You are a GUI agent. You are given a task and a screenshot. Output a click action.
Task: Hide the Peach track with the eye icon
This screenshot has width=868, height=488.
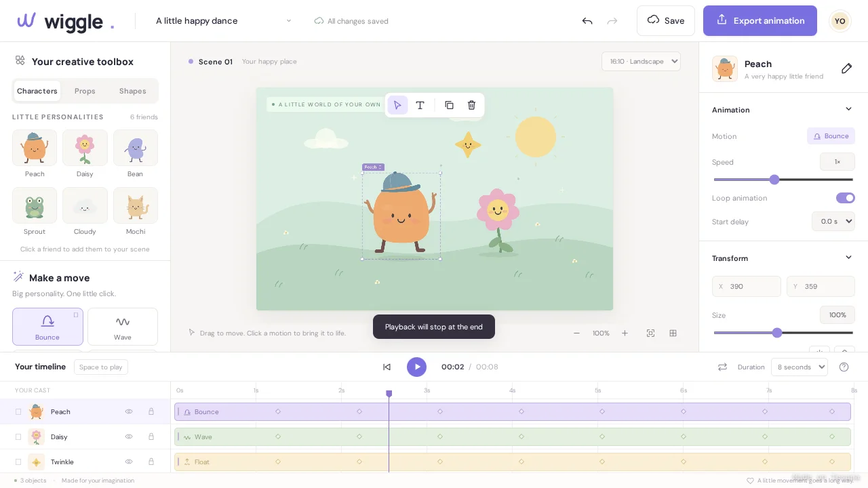click(129, 411)
